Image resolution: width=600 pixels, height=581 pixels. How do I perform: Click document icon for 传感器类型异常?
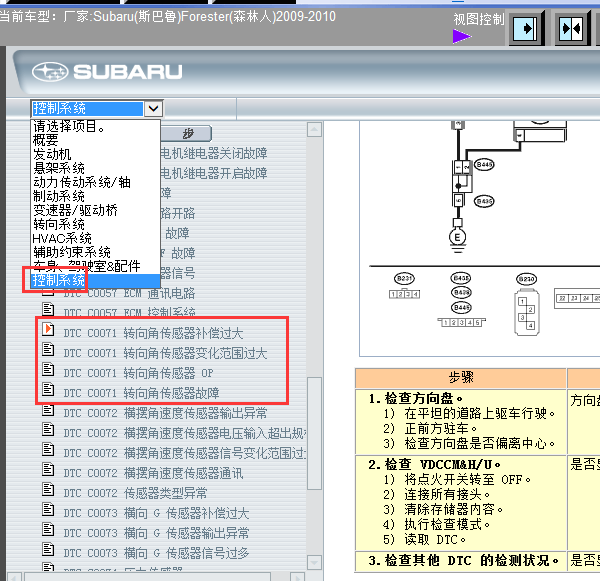[x=48, y=489]
